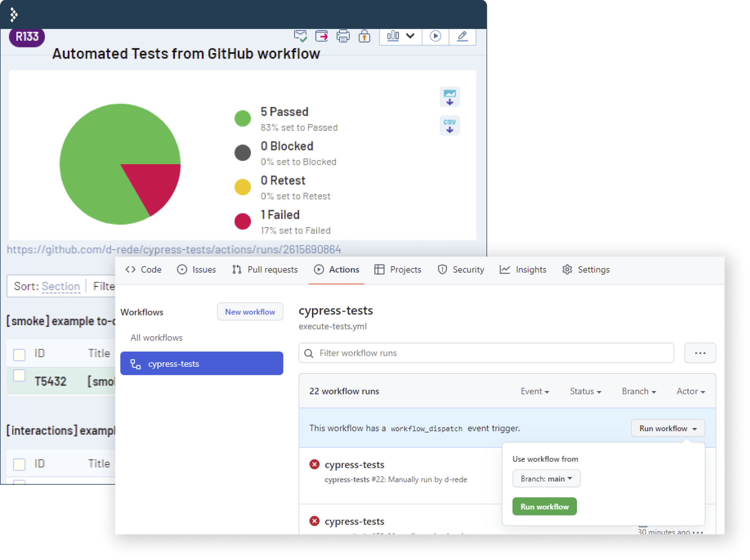Tick the smoke section header checkbox

pyautogui.click(x=19, y=354)
